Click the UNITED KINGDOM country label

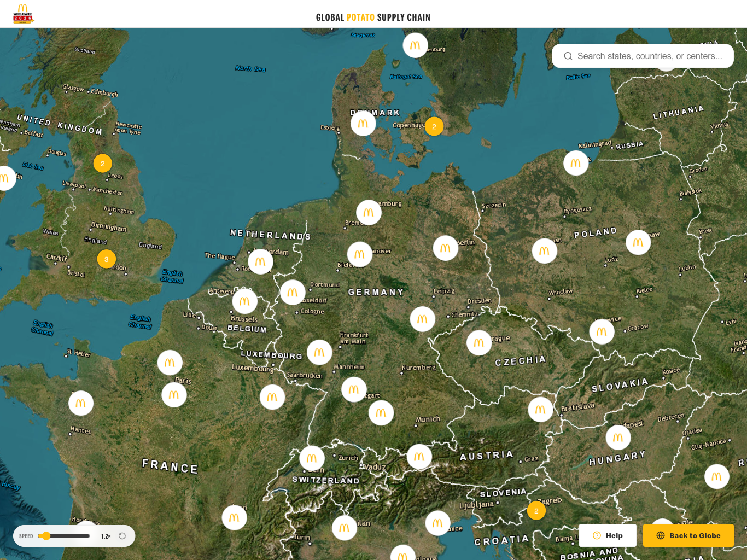point(60,125)
